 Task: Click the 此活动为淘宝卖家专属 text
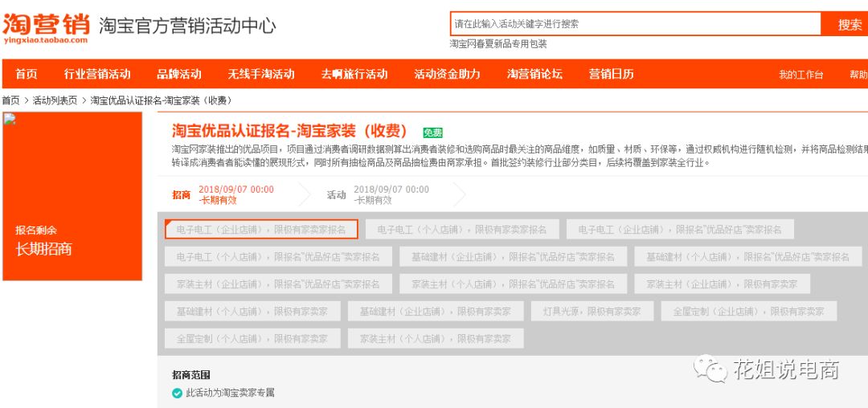pos(230,393)
